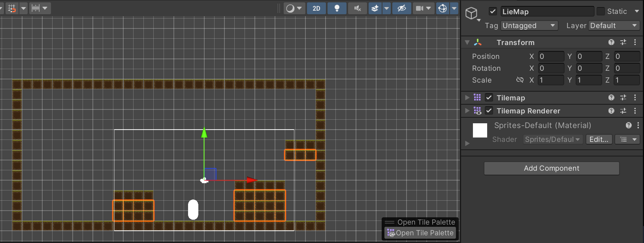Expand the Tilemap Renderer component
The height and width of the screenshot is (243, 644).
pos(467,111)
